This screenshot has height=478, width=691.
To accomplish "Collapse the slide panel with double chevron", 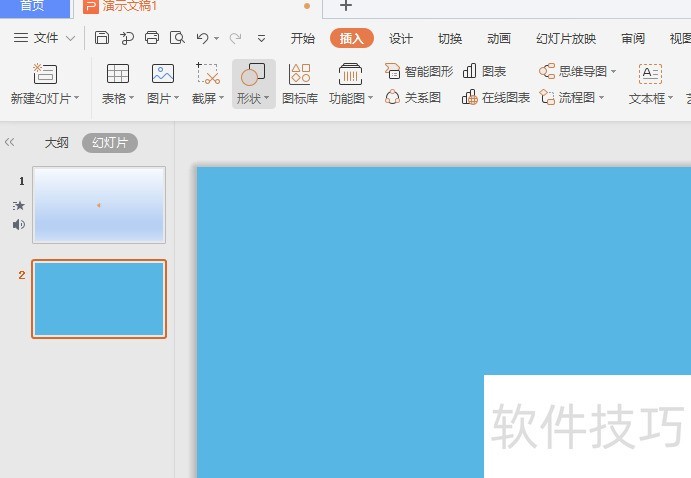I will [10, 142].
